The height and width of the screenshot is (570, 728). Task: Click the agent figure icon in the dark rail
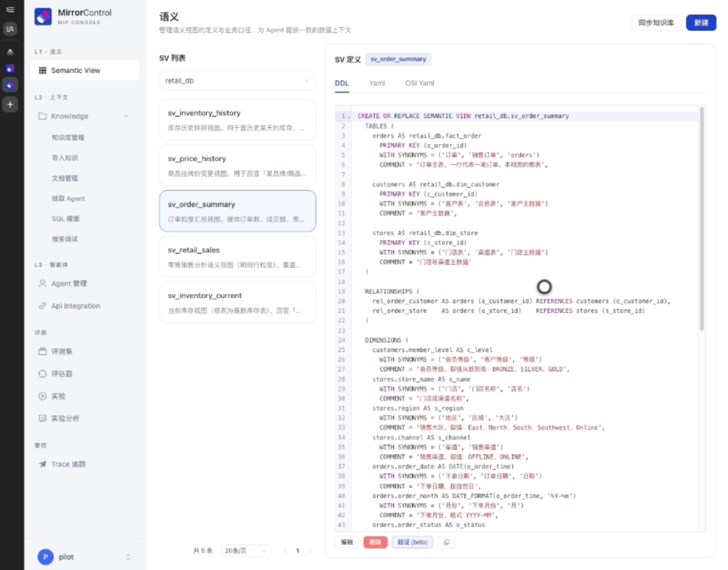tap(9, 52)
